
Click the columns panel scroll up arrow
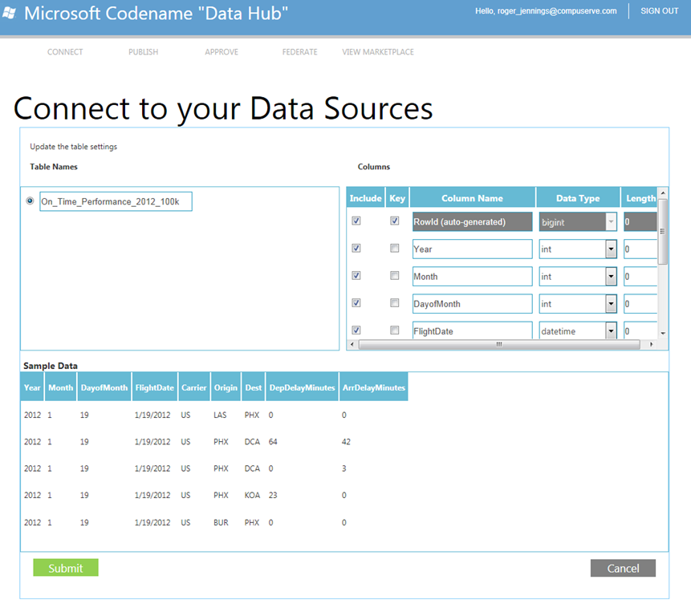[663, 193]
